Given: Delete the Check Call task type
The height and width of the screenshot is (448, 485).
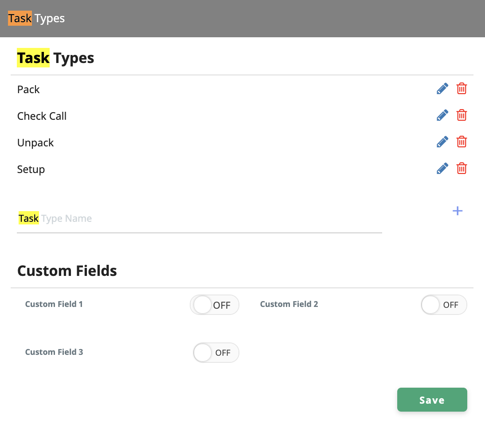Looking at the screenshot, I should 462,115.
